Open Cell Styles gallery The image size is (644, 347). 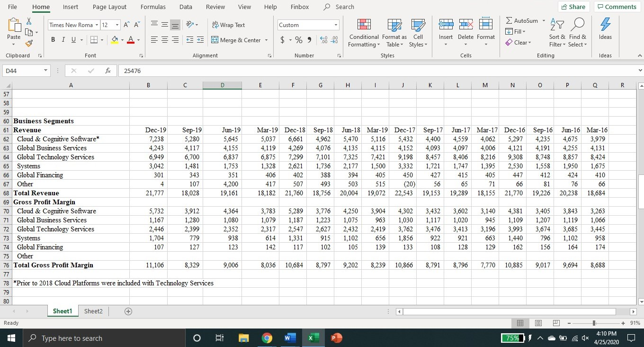(x=418, y=33)
